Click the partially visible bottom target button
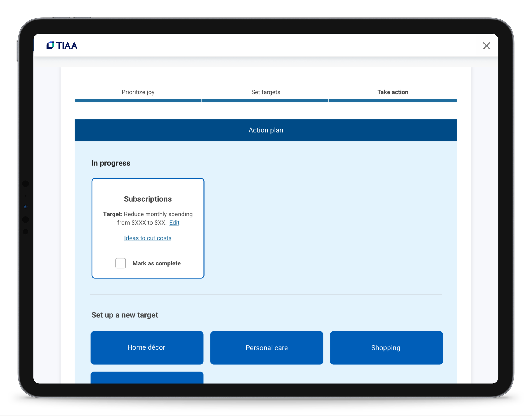532x416 pixels. click(x=147, y=377)
